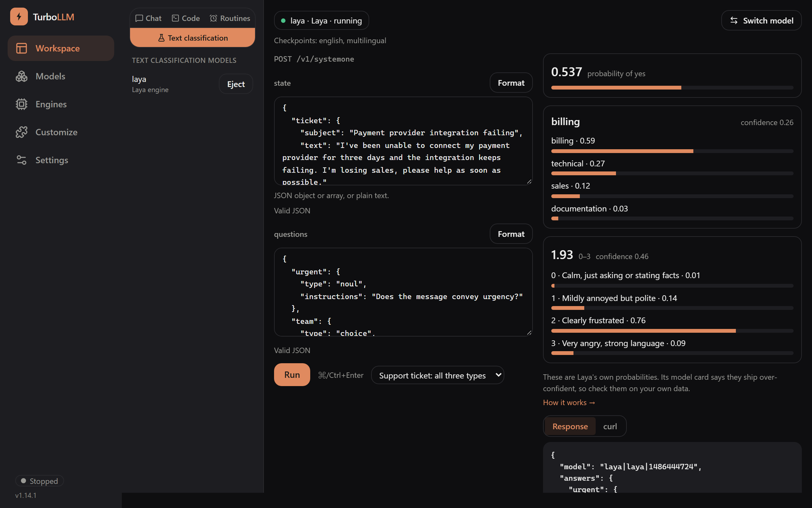Open the Chat tab
This screenshot has height=508, width=812.
pyautogui.click(x=148, y=18)
